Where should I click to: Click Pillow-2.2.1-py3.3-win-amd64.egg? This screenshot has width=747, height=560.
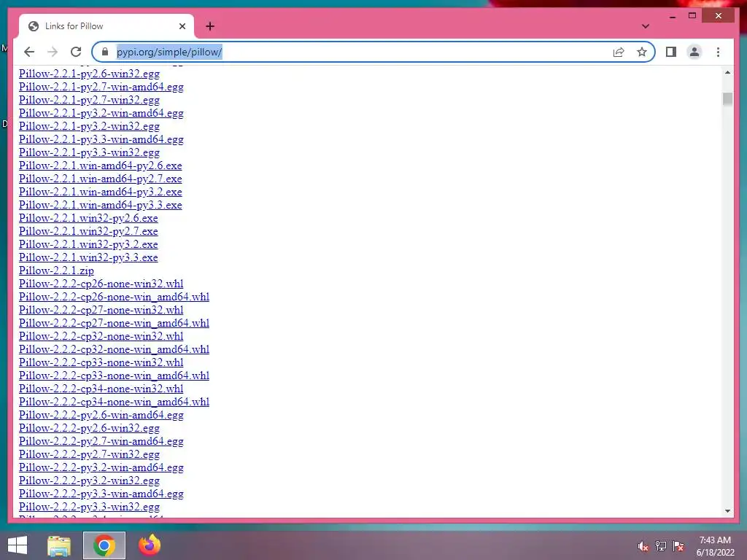tap(101, 139)
